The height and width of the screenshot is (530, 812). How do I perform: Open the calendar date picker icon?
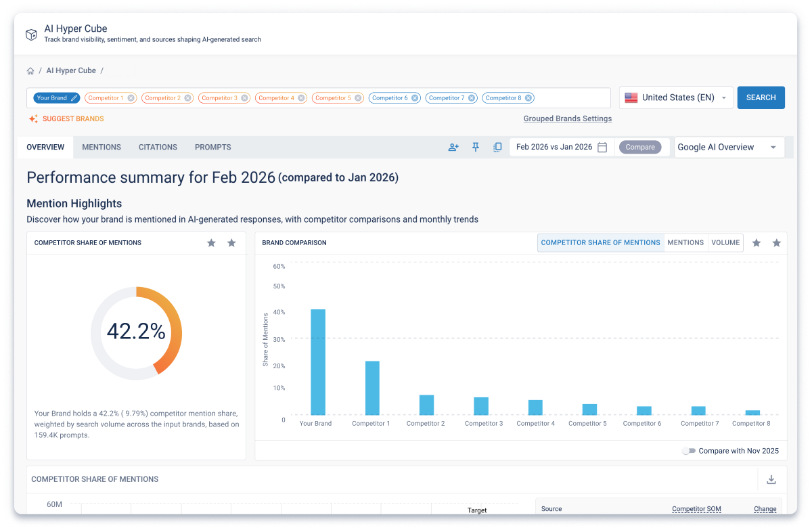(602, 147)
